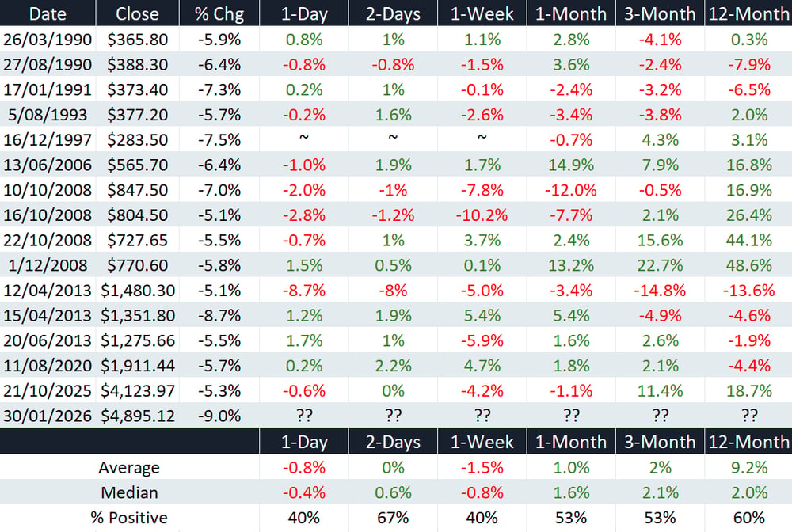The width and height of the screenshot is (792, 532).
Task: Click the 67% positive 2-Days cell
Action: tap(393, 518)
